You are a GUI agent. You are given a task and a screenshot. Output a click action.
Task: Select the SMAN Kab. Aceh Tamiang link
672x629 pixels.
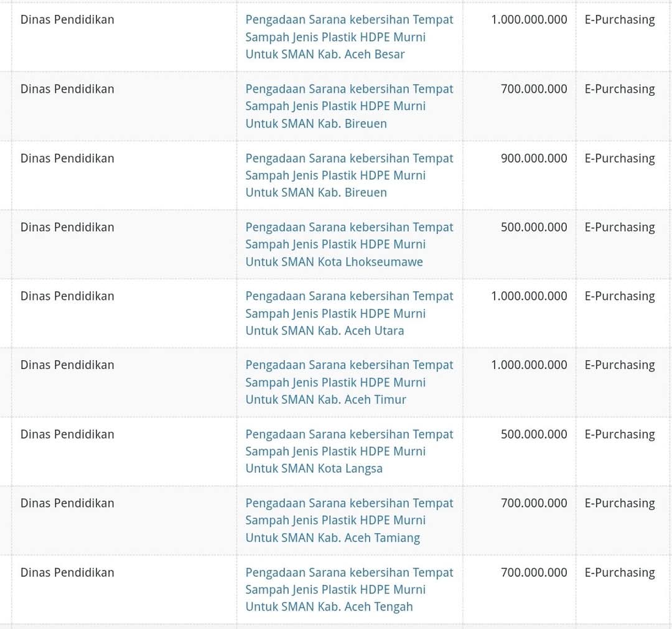click(349, 520)
